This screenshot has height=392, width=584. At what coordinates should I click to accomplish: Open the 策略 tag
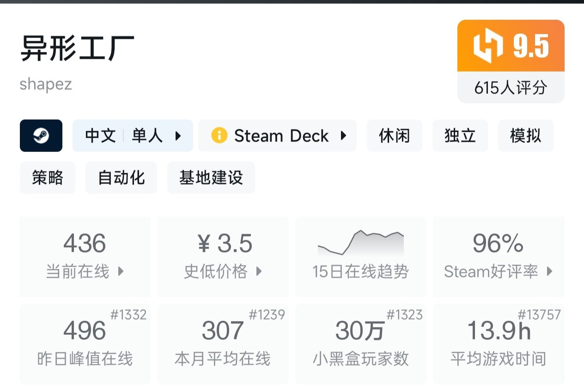click(47, 177)
